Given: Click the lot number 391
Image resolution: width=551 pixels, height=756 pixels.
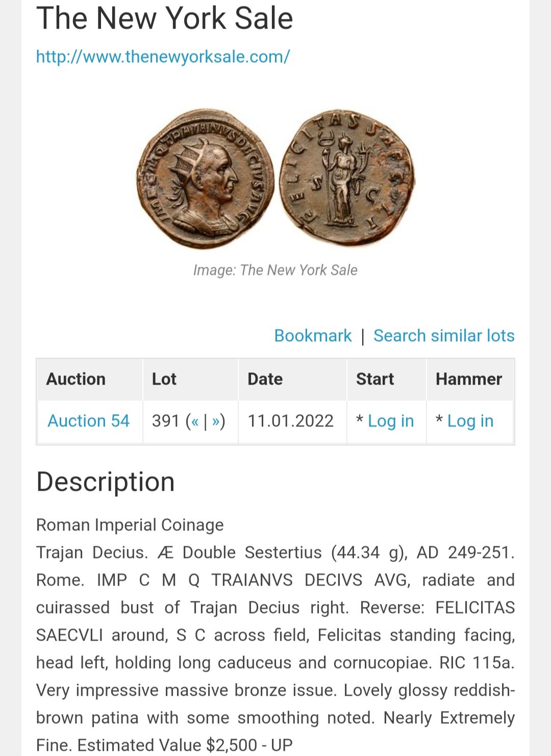Looking at the screenshot, I should click(166, 421).
